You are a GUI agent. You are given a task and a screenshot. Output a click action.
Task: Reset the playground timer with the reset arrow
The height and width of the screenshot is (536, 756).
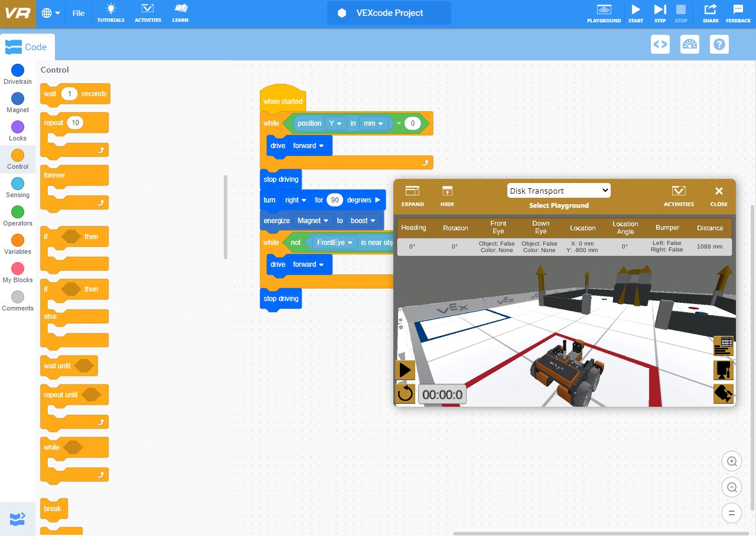click(x=405, y=394)
